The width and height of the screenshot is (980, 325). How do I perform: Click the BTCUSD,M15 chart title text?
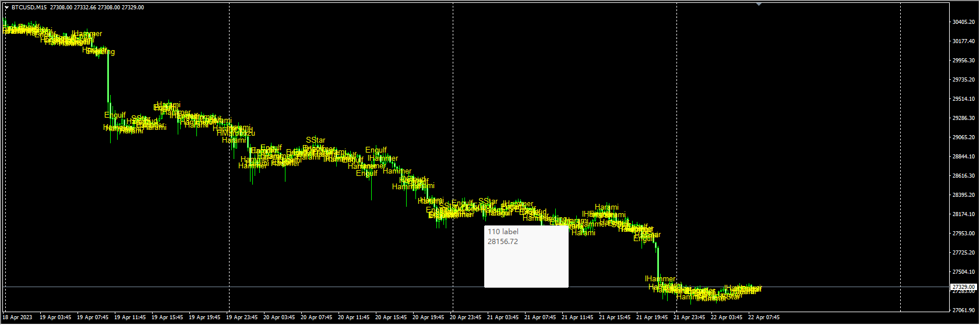click(30, 8)
